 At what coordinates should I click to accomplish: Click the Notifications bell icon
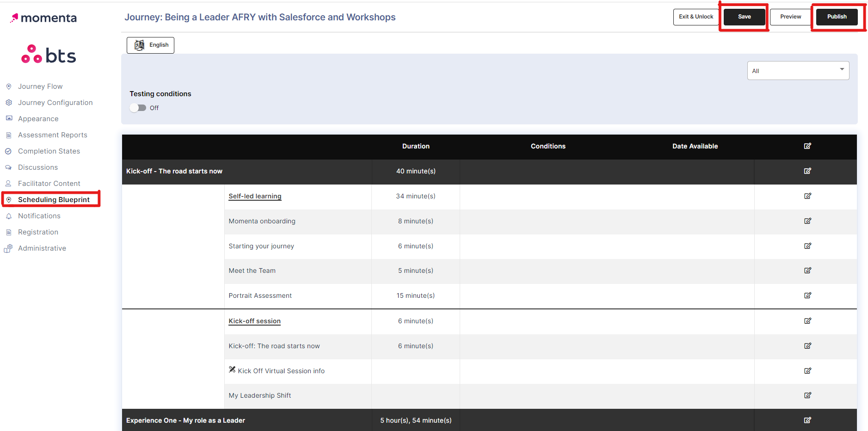click(x=8, y=216)
